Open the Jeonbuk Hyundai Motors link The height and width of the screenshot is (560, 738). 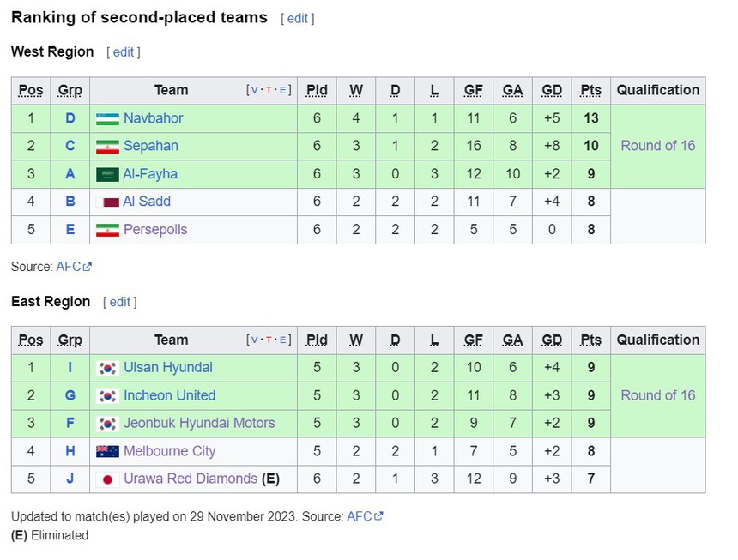pos(199,423)
